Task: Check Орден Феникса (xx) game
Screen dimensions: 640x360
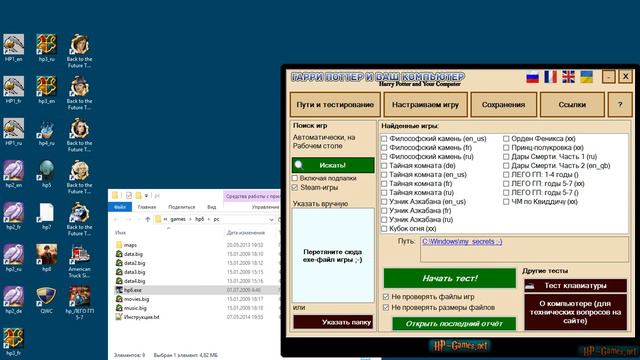Action: (x=506, y=139)
